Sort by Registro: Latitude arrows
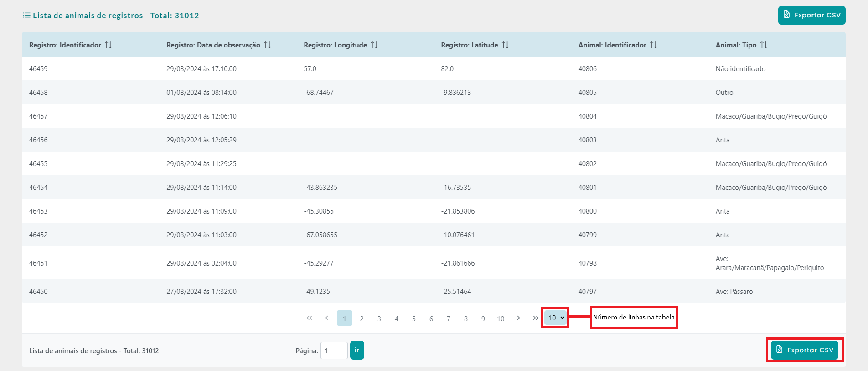Viewport: 868px width, 371px height. click(x=505, y=45)
